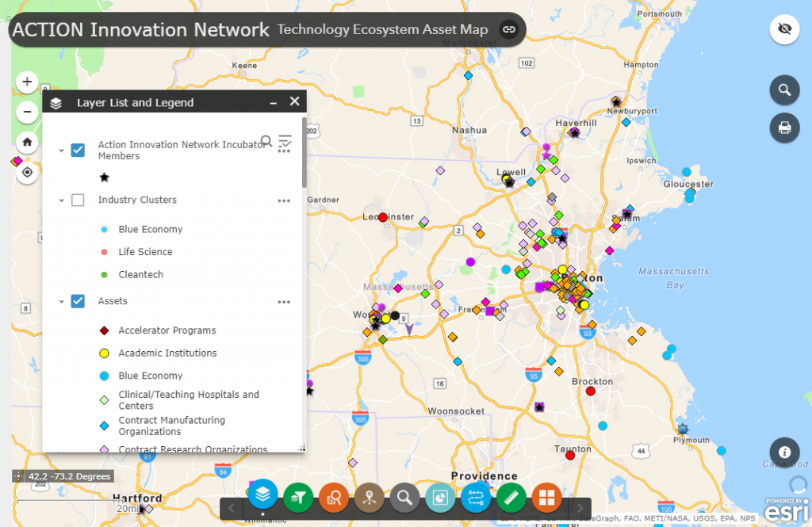Open the Layer List and Legend panel
The width and height of the screenshot is (812, 527).
262,498
